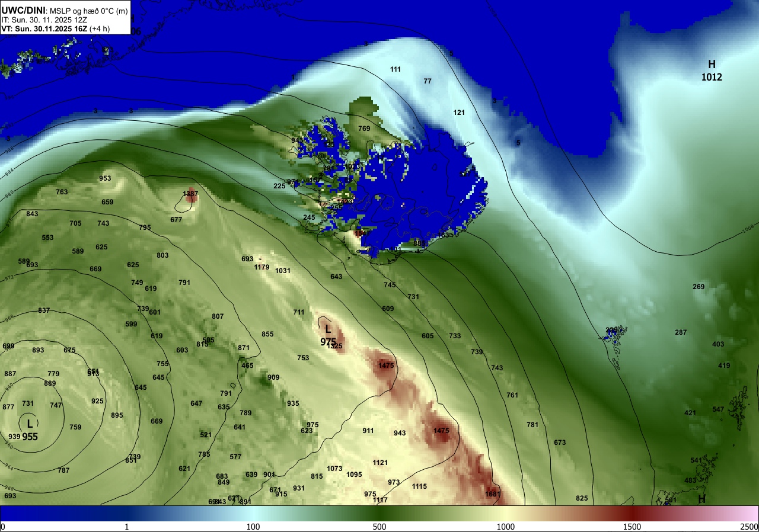This screenshot has height=532, width=759.
Task: Click the 909 height value
Action: [x=273, y=377]
